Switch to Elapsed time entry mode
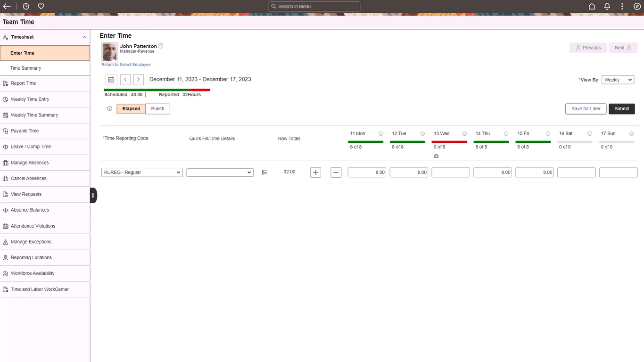Viewport: 644px width, 362px height. [131, 109]
